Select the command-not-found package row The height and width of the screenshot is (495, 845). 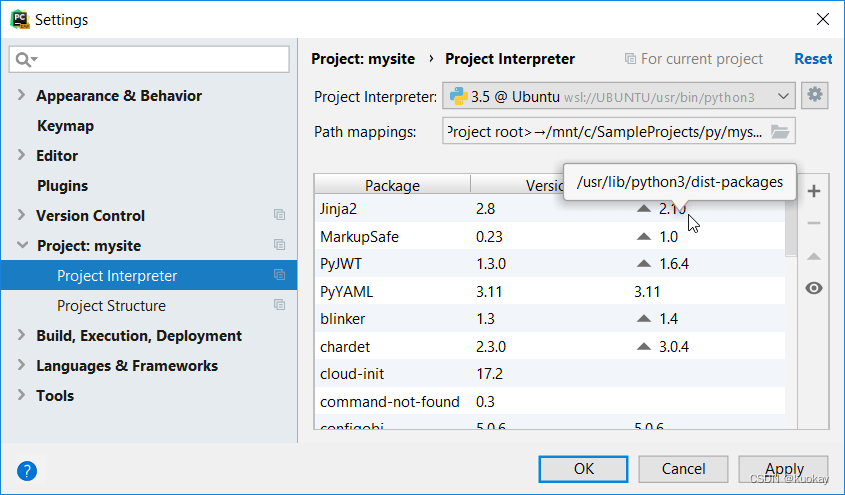coord(550,401)
